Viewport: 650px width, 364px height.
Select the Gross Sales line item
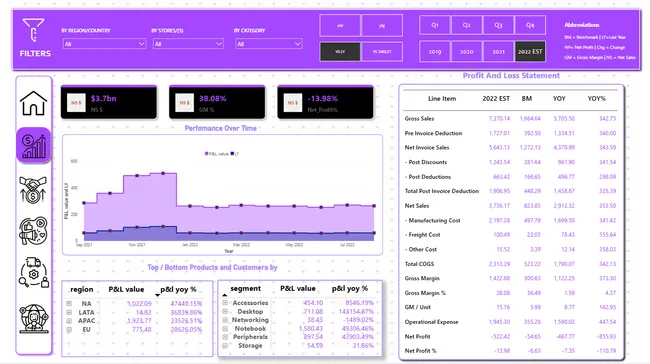click(419, 119)
